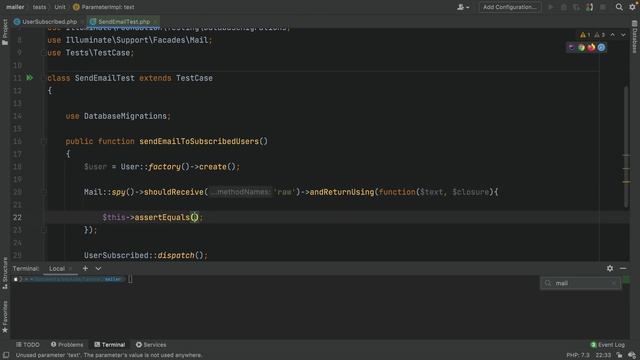Screen dimensions: 640x360
Task: Open Search Everywhere magnifier icon
Action: click(x=619, y=7)
